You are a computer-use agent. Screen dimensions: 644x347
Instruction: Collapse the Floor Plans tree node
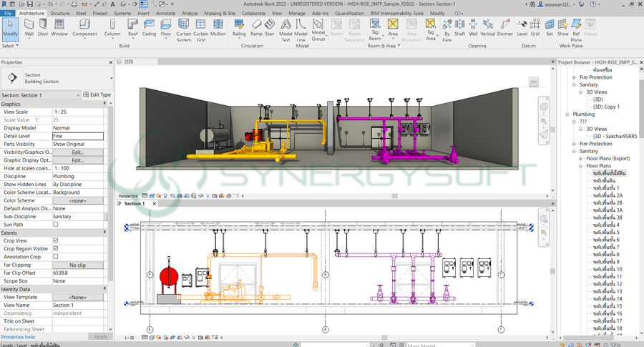pyautogui.click(x=581, y=166)
